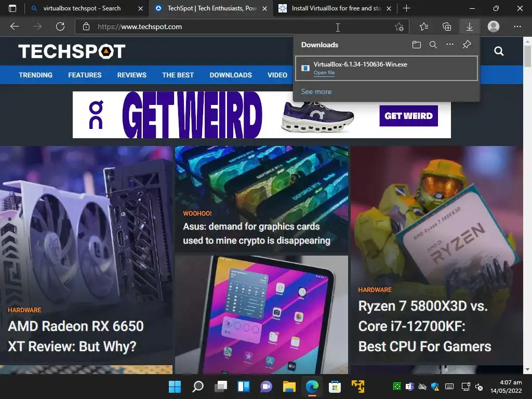Open the TRENDING menu item
This screenshot has height=399, width=532.
[x=36, y=75]
